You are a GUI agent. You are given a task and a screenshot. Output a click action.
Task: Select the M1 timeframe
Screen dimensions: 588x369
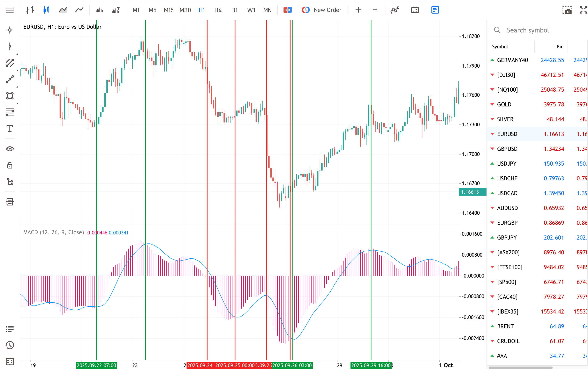coord(136,10)
